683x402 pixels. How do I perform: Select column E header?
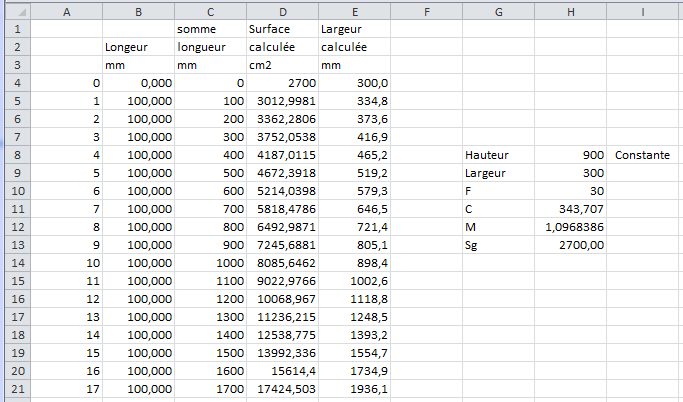(x=355, y=12)
